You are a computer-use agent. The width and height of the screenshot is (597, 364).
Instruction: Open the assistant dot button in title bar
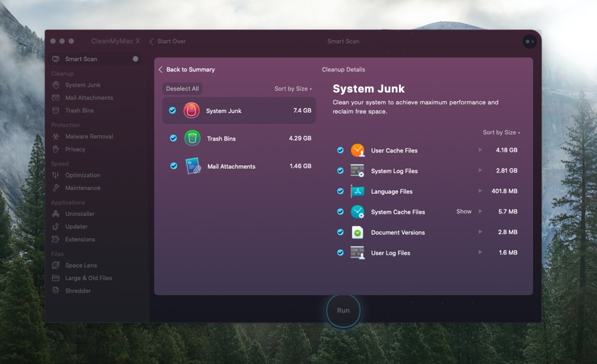coord(530,41)
